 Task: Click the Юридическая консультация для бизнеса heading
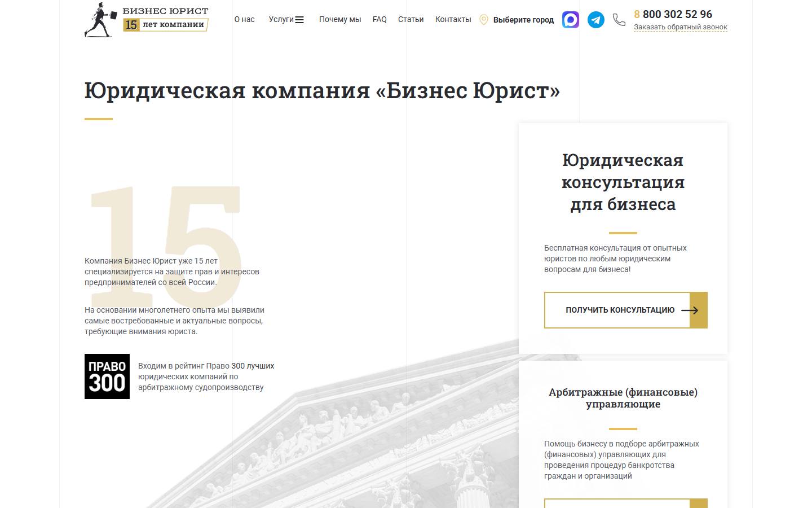tap(623, 182)
